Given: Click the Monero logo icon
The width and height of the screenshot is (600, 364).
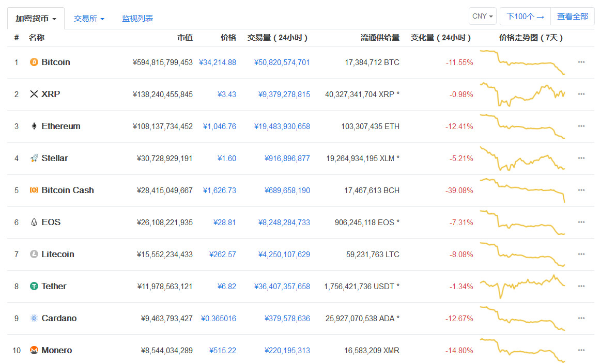Looking at the screenshot, I should click(x=34, y=350).
